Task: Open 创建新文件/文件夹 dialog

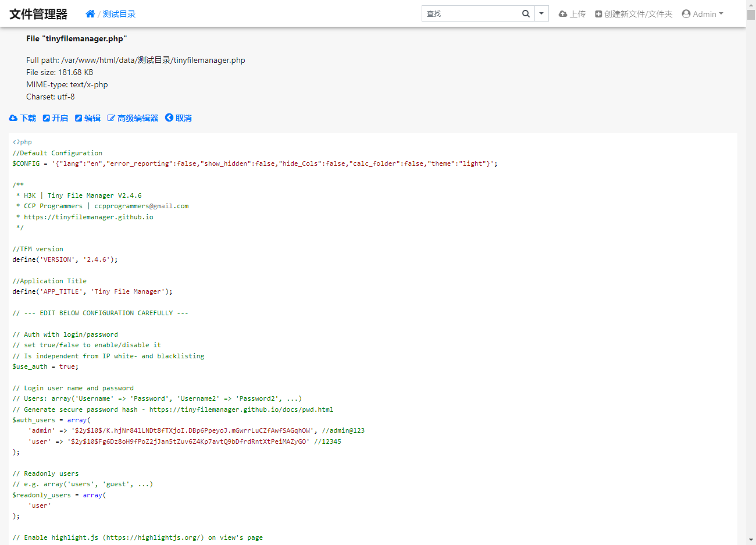Action: point(634,14)
